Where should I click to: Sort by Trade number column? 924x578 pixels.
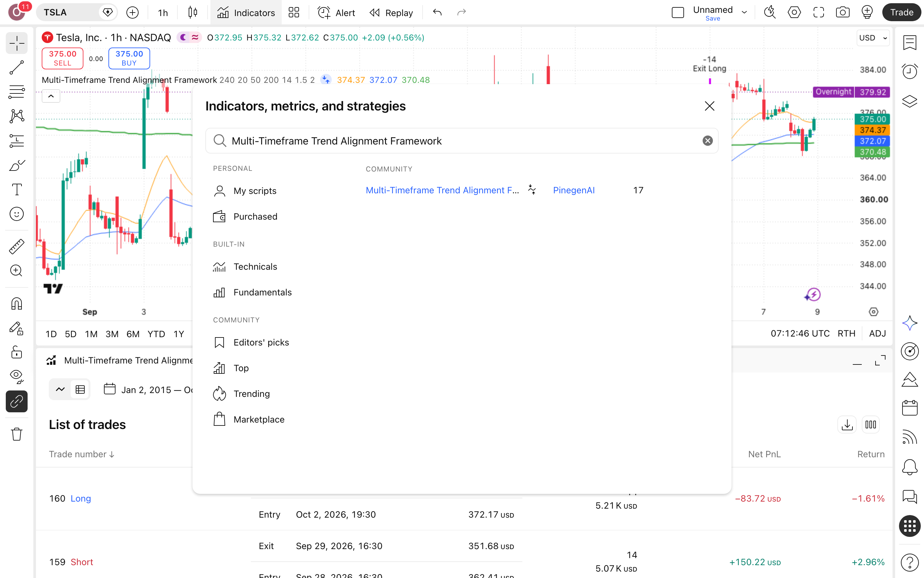coord(81,454)
